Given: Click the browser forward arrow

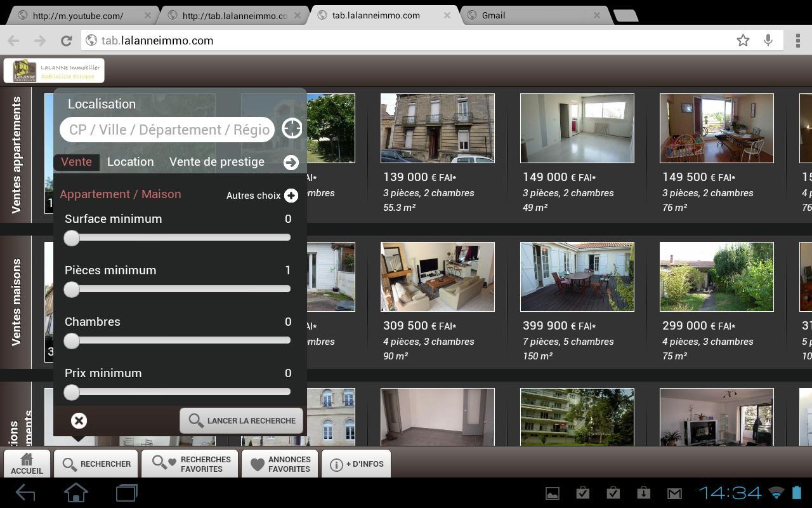Looking at the screenshot, I should coord(40,41).
